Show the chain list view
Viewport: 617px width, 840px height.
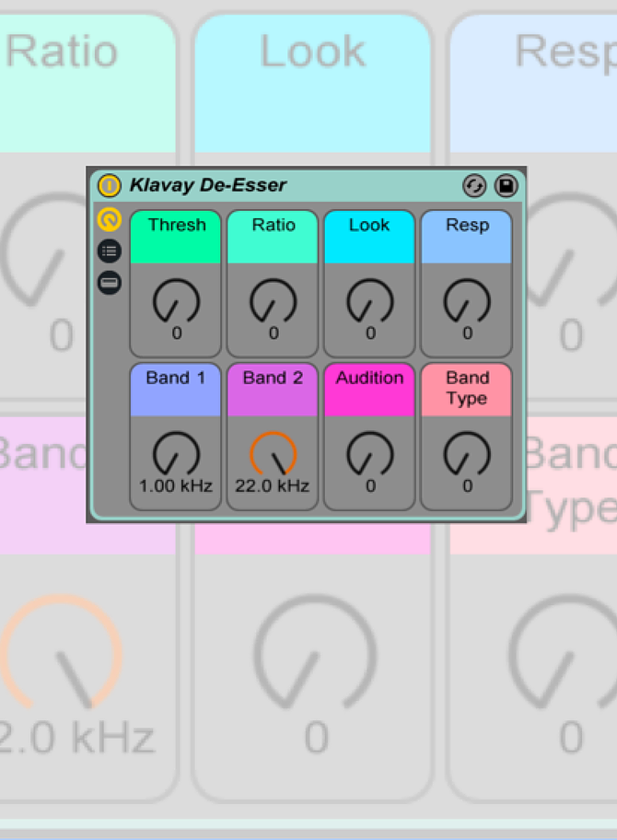pyautogui.click(x=110, y=251)
